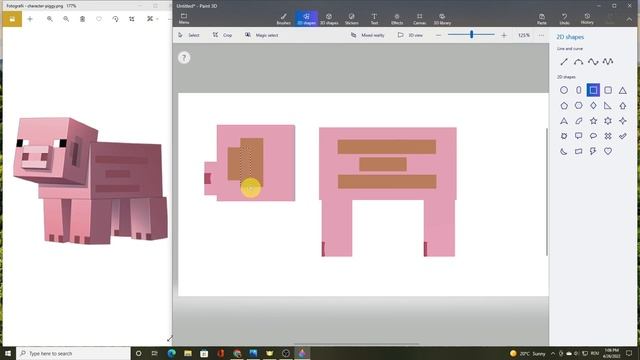Open the Effects tab

click(397, 19)
